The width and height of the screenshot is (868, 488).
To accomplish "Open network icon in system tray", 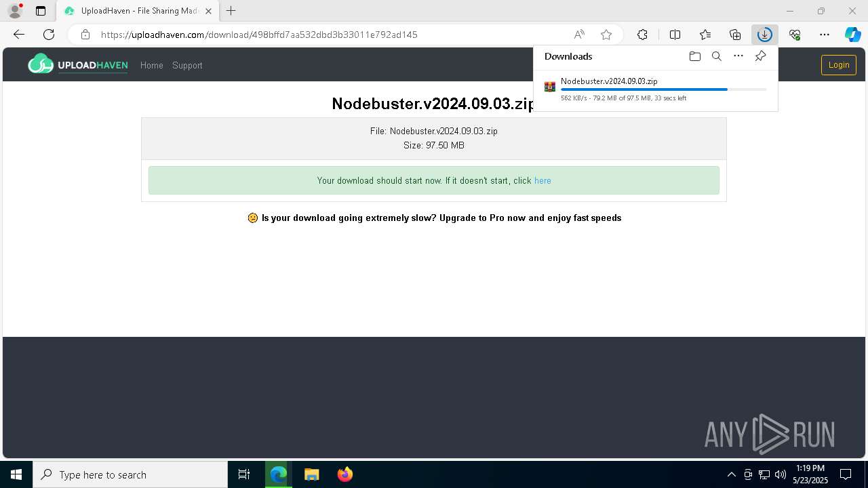I will point(764,474).
